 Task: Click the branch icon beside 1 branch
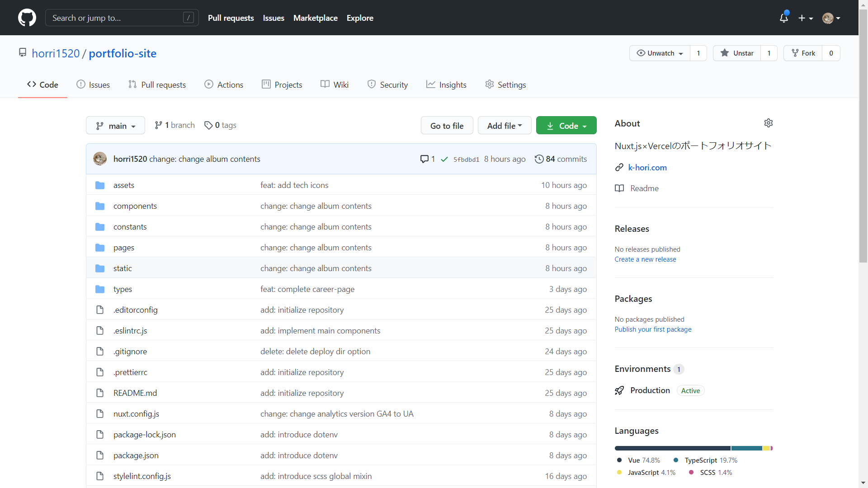(159, 125)
